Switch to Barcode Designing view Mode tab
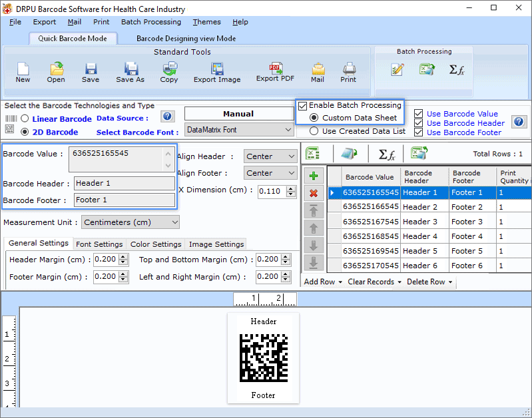Screen dimensions: 532x418 [x=186, y=39]
